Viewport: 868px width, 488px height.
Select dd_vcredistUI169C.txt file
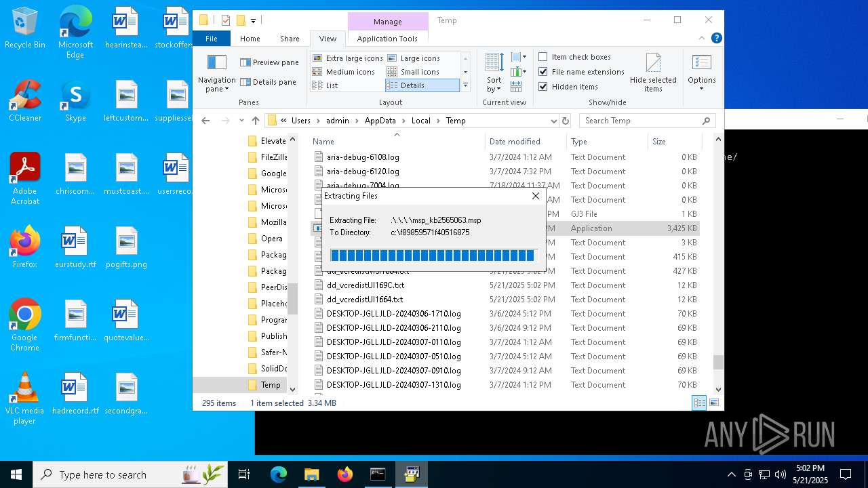tap(365, 285)
